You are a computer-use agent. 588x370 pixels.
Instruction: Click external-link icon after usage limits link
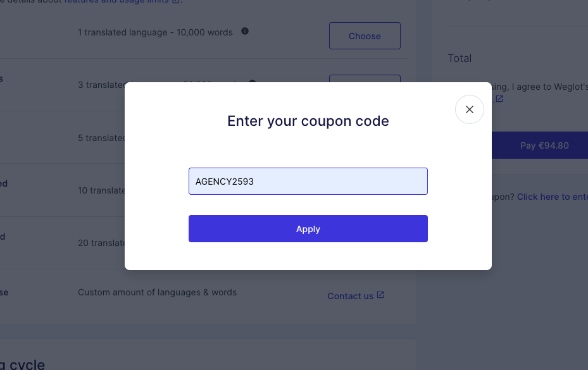pyautogui.click(x=176, y=2)
